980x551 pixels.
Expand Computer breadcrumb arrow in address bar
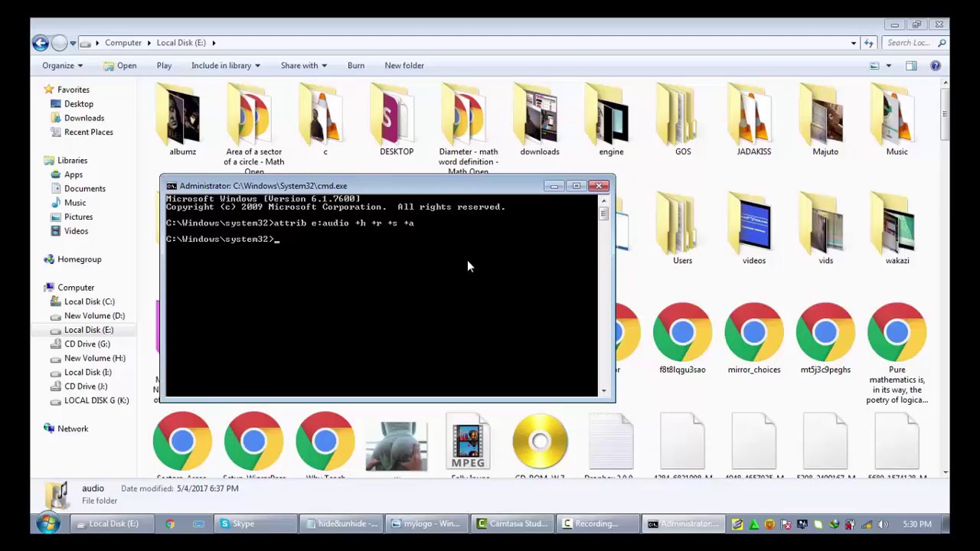[149, 43]
